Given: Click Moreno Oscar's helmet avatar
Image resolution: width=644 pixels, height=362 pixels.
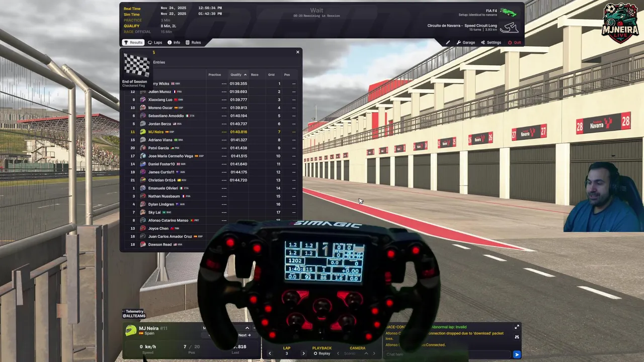Looking at the screenshot, I should point(143,108).
